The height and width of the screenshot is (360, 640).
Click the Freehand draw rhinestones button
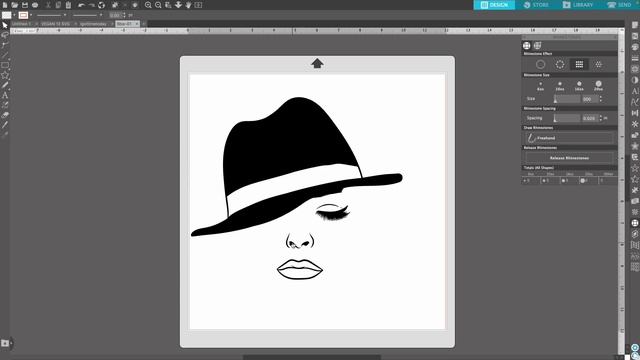coord(569,138)
